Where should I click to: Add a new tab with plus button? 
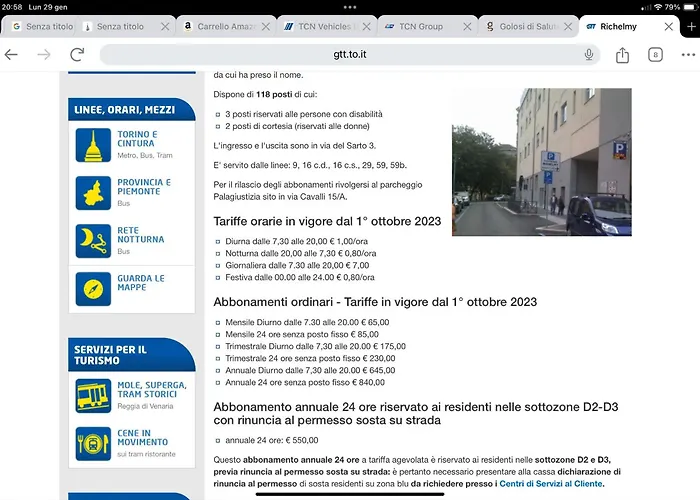click(691, 27)
